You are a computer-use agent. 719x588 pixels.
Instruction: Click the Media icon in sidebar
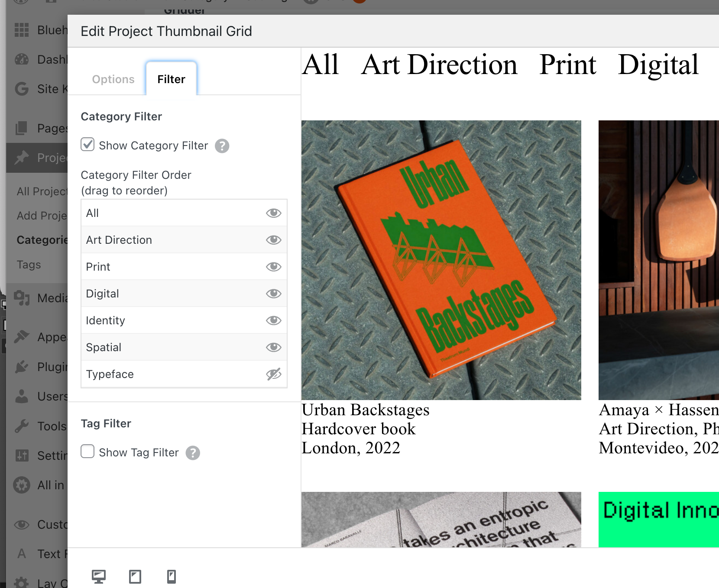[22, 298]
